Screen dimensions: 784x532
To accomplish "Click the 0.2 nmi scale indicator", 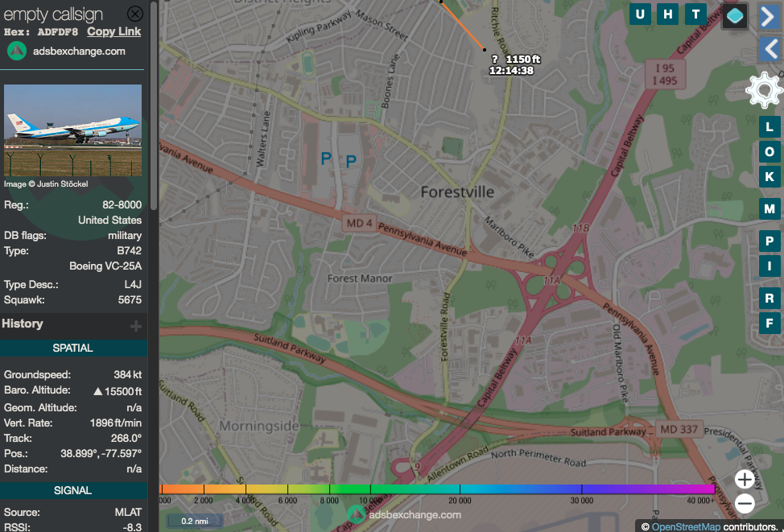I will pos(195,521).
